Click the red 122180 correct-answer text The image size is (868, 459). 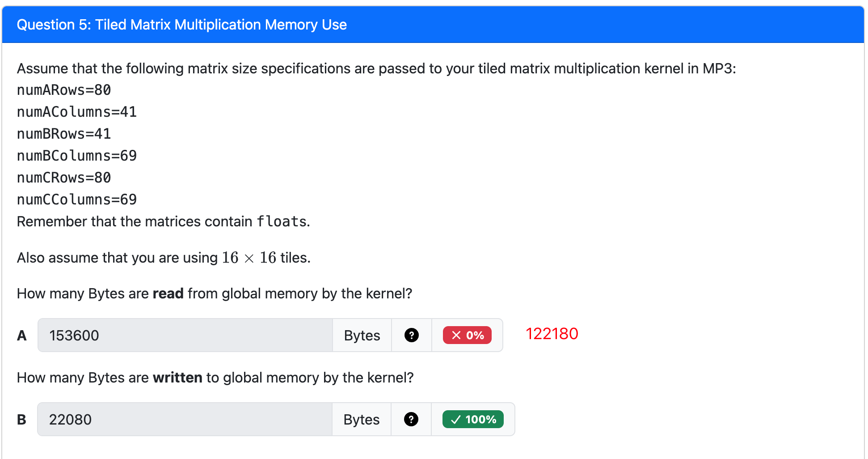[x=552, y=334]
